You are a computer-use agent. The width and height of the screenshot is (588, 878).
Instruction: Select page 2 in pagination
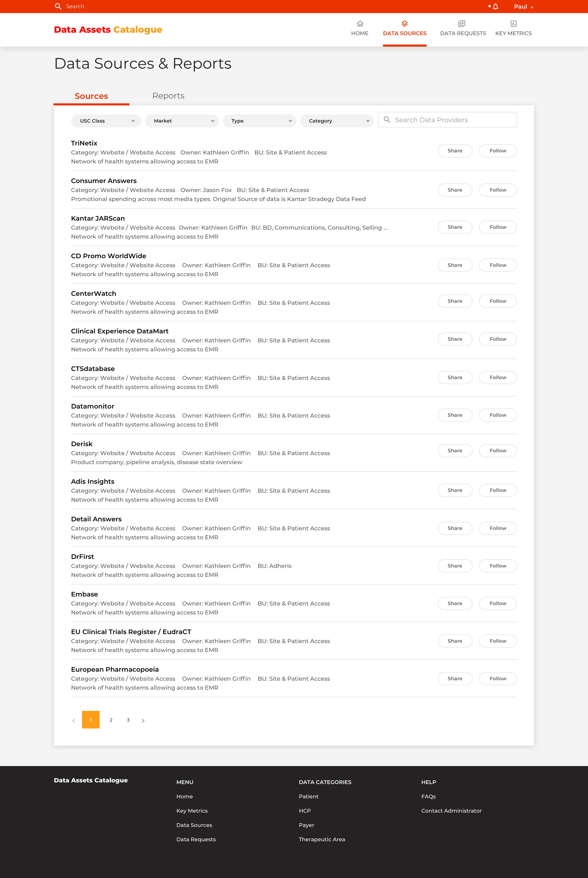point(111,720)
